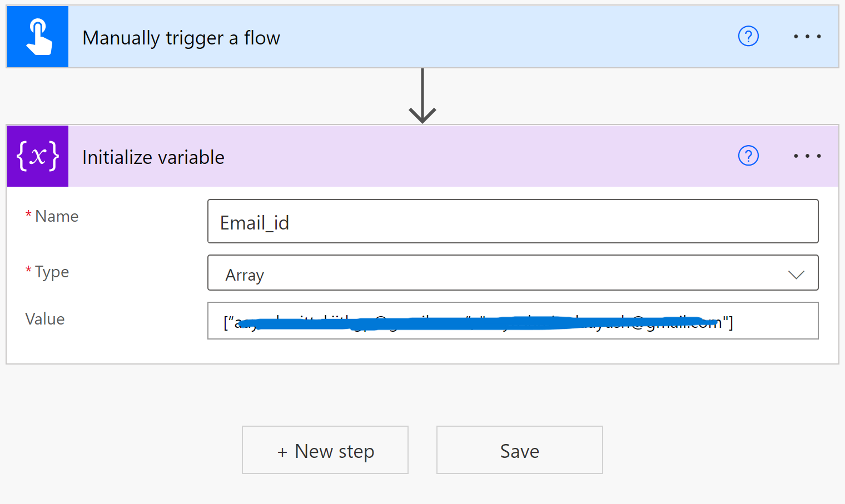Image resolution: width=845 pixels, height=504 pixels.
Task: Click the arrow connector between the steps
Action: [422, 96]
